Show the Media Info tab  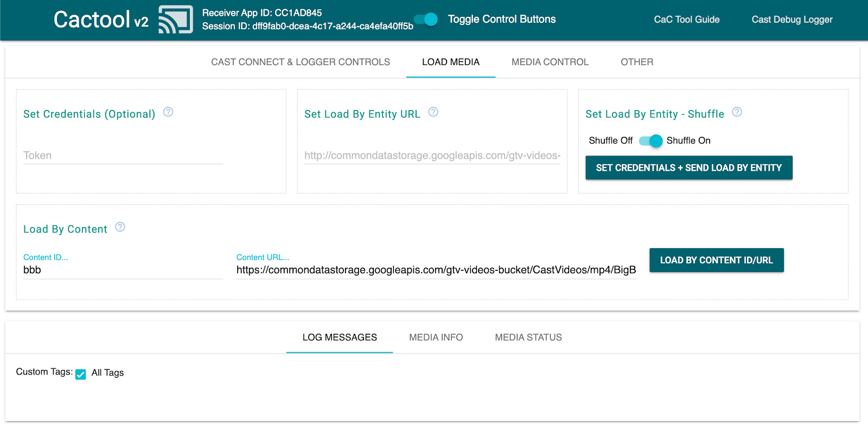(x=436, y=337)
